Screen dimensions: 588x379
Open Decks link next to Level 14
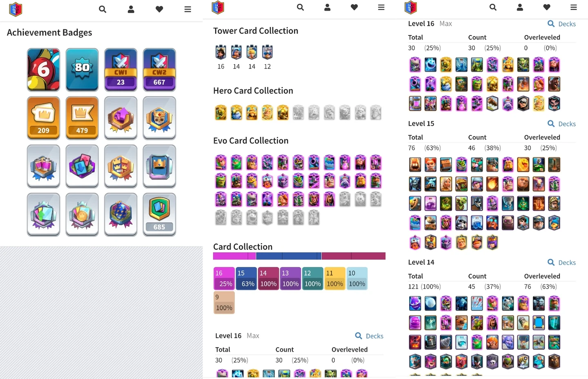point(562,262)
